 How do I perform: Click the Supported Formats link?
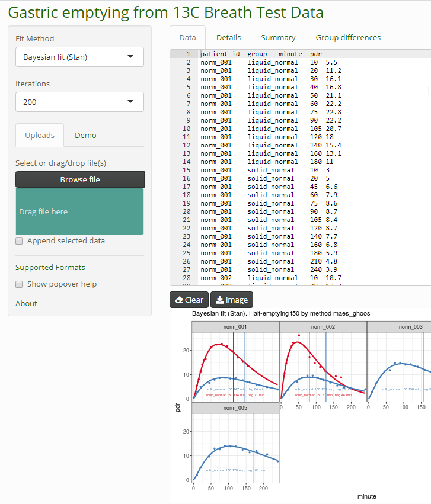(x=50, y=267)
